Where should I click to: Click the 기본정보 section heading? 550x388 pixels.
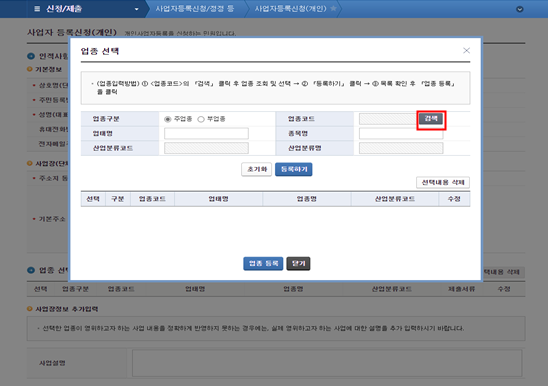(49, 70)
